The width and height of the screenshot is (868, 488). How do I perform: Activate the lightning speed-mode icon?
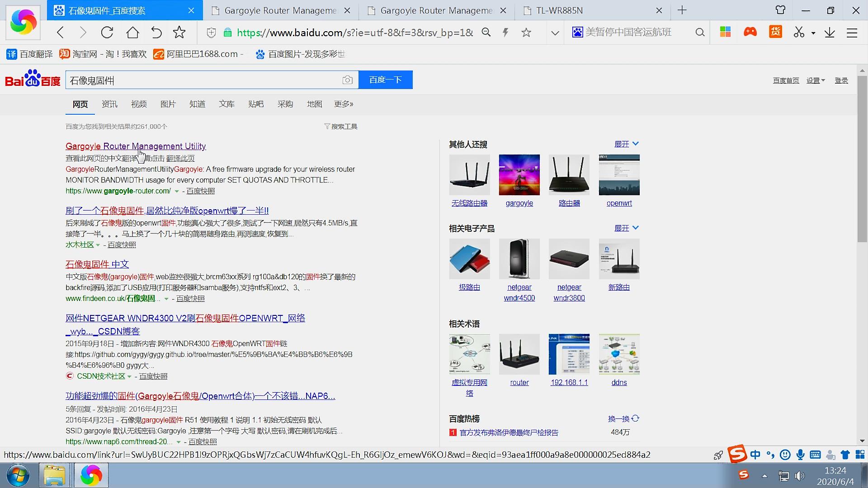505,32
